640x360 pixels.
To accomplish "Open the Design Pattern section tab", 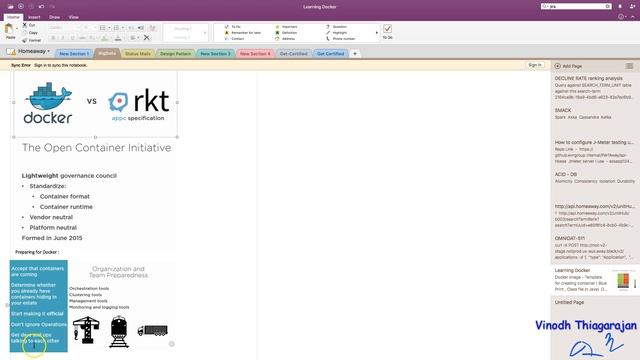I will coord(175,53).
